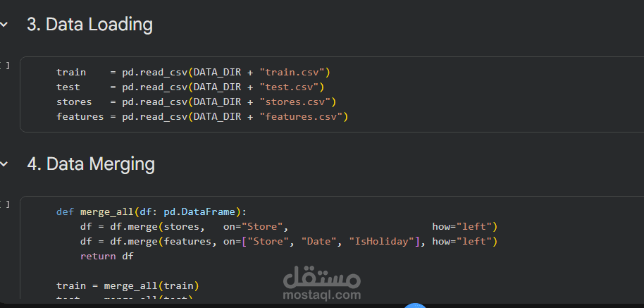Click the features variable assignment name
This screenshot has height=308, width=644.
coord(80,116)
